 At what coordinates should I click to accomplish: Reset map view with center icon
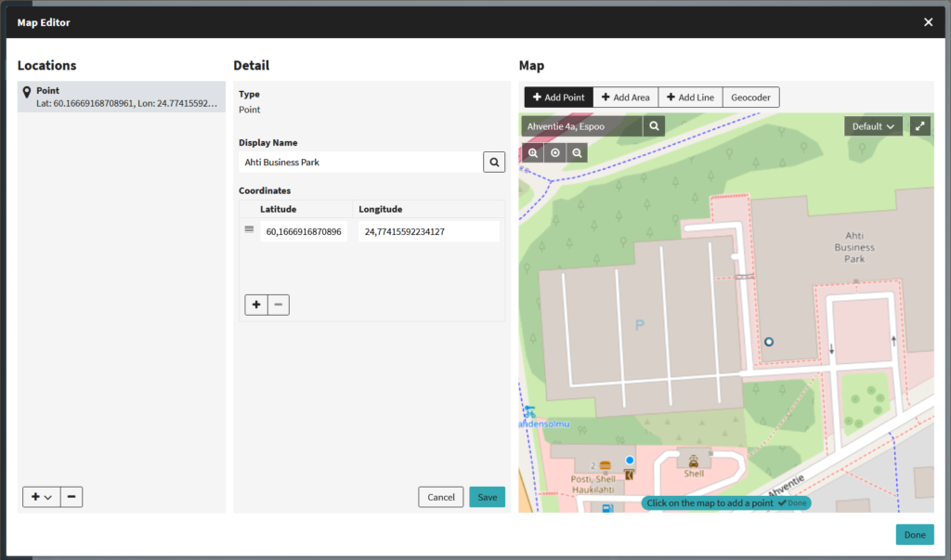[555, 152]
